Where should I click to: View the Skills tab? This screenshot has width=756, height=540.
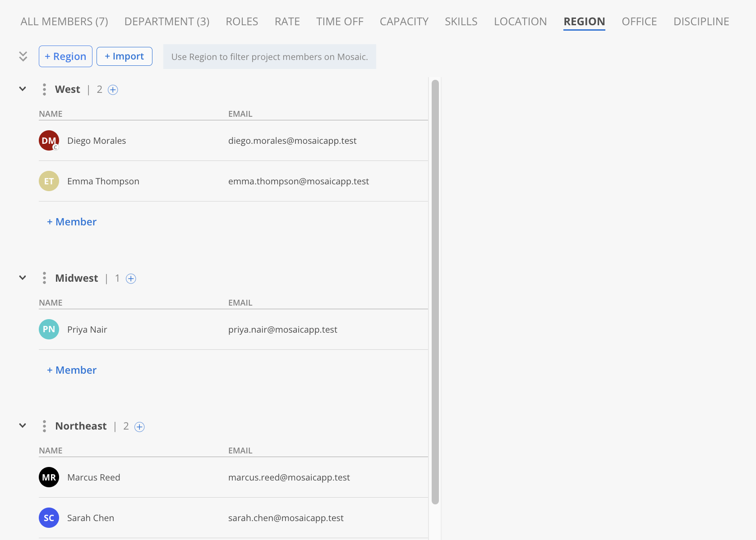point(461,22)
